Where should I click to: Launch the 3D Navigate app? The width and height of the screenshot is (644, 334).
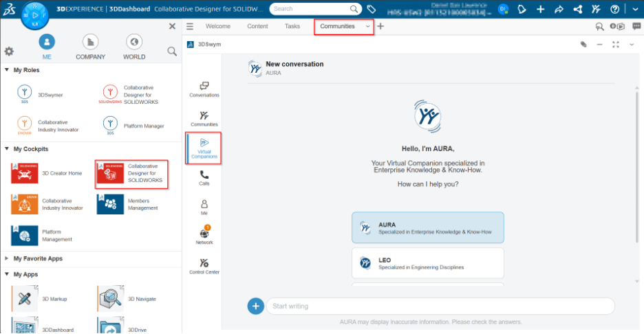[127, 298]
